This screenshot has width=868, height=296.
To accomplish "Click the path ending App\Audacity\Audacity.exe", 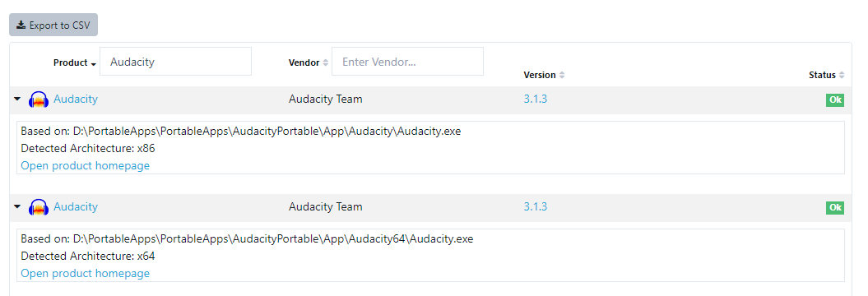I will click(241, 132).
